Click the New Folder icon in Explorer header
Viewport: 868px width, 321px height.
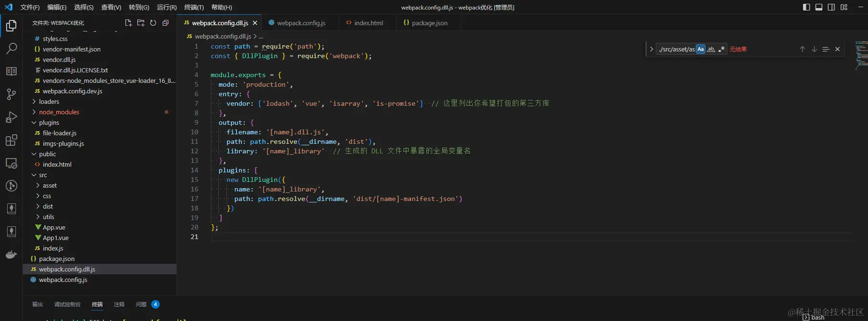click(141, 23)
